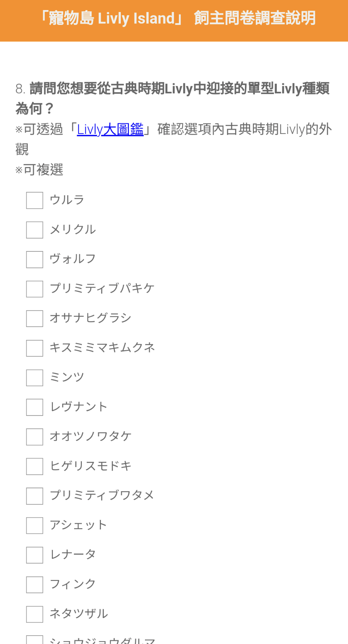Check the partially visible ショウジョウダルマ checkbox
This screenshot has height=644, width=348.
[x=35, y=640]
